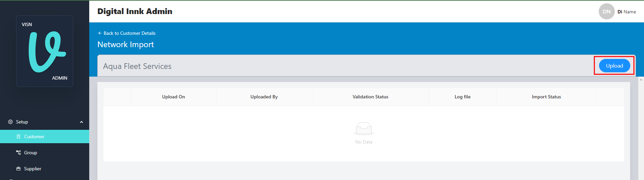The width and height of the screenshot is (644, 180).
Task: Click the Digital Innk Admin title
Action: coord(135,11)
